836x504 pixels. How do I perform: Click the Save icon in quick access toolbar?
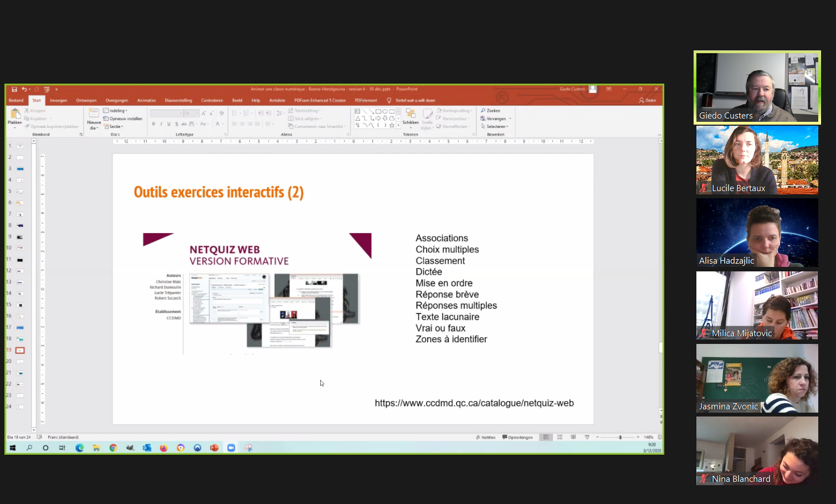[14, 89]
